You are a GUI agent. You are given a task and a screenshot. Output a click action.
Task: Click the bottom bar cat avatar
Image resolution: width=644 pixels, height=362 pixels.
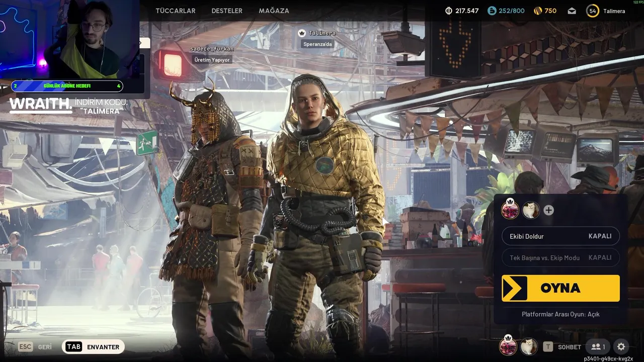coord(528,346)
